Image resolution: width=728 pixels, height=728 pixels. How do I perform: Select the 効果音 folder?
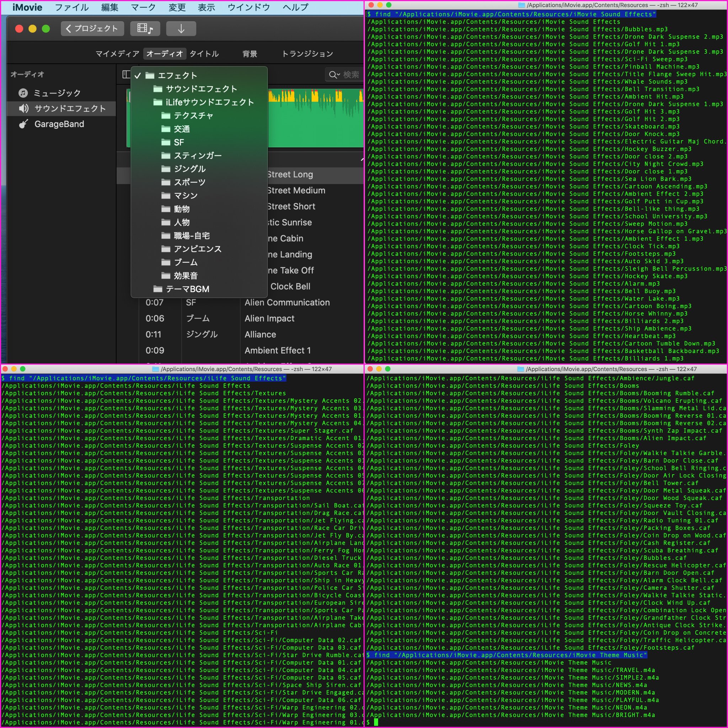[x=199, y=276]
